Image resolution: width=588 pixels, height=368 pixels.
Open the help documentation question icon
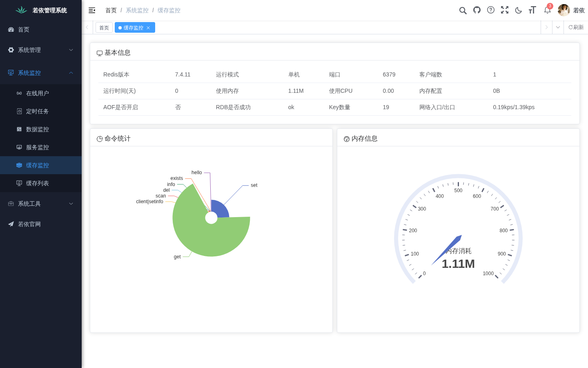491,10
